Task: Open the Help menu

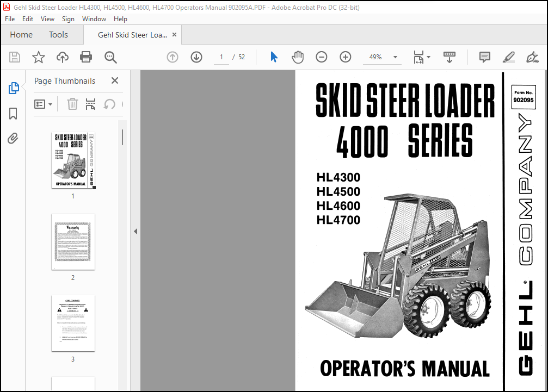Action: pyautogui.click(x=120, y=19)
